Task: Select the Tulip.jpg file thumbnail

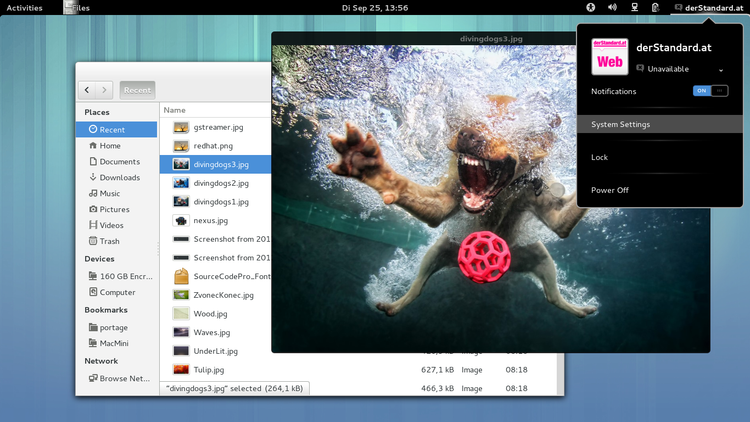Action: (x=181, y=370)
